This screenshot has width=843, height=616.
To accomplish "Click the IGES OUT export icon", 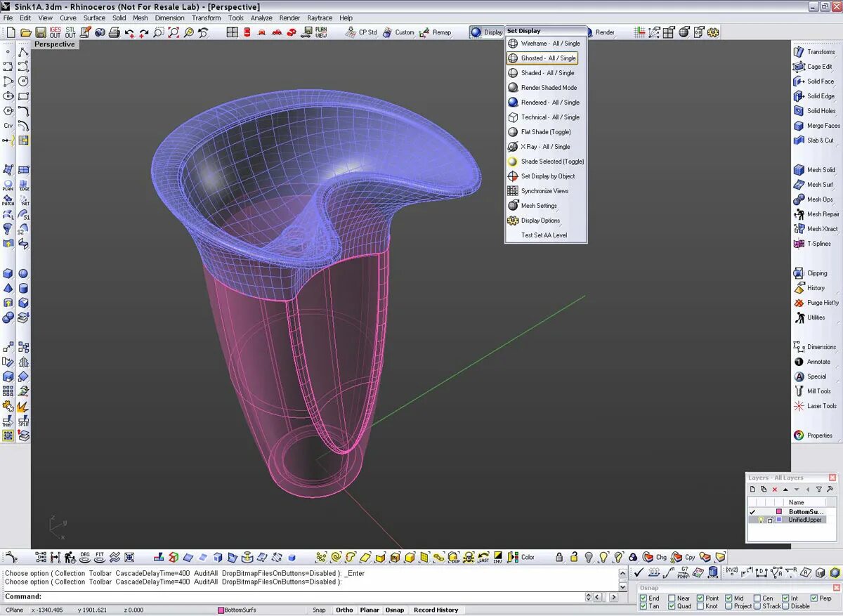I will coord(55,32).
